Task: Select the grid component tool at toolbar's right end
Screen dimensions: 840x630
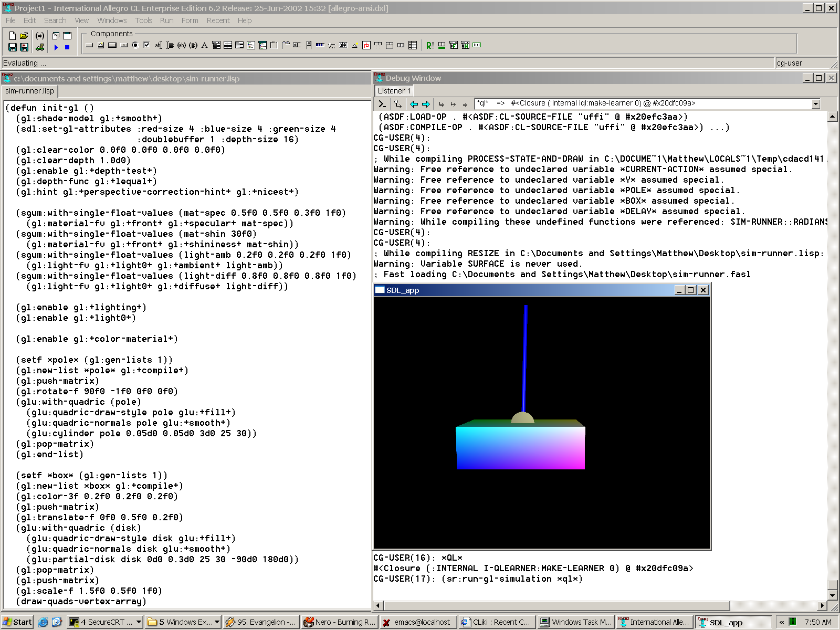Action: point(413,46)
